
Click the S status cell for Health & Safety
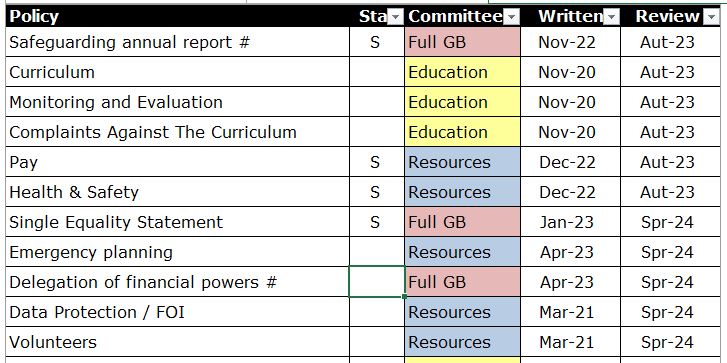(x=377, y=192)
